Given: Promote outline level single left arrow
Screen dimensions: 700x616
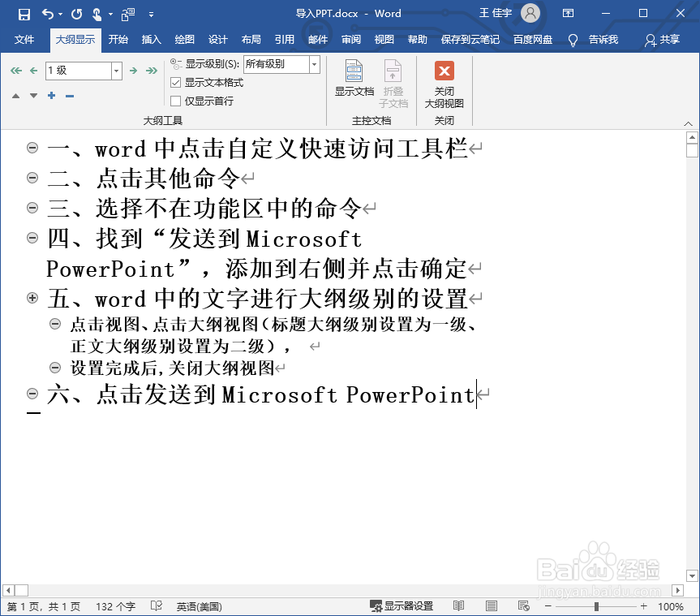Looking at the screenshot, I should click(x=33, y=71).
